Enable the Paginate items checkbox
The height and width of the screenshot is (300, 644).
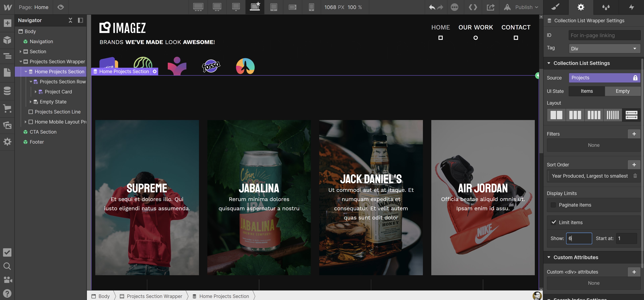553,205
